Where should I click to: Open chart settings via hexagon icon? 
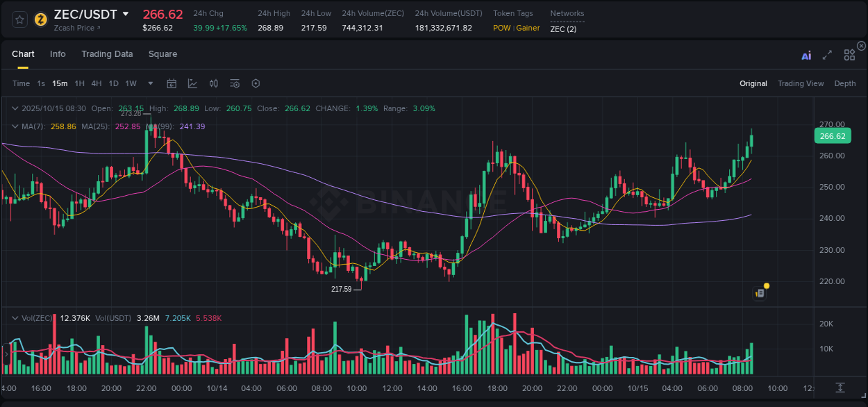coord(256,83)
